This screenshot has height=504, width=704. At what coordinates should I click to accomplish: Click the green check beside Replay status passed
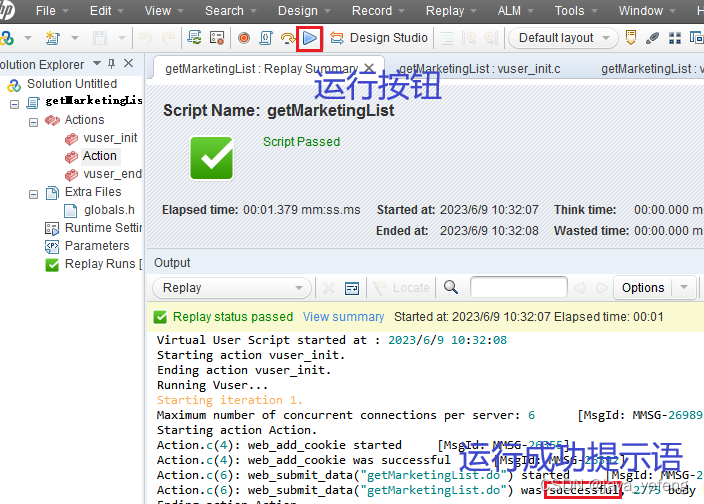point(160,317)
